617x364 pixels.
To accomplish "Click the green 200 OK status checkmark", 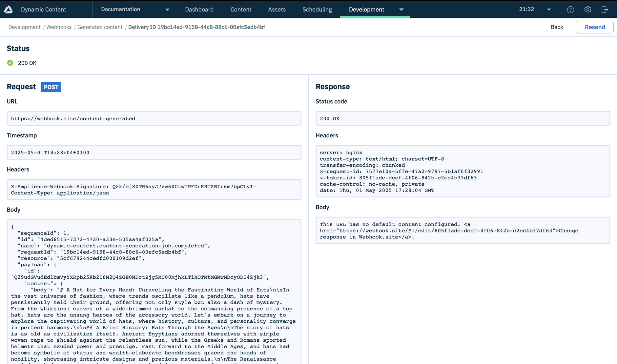I will click(10, 63).
